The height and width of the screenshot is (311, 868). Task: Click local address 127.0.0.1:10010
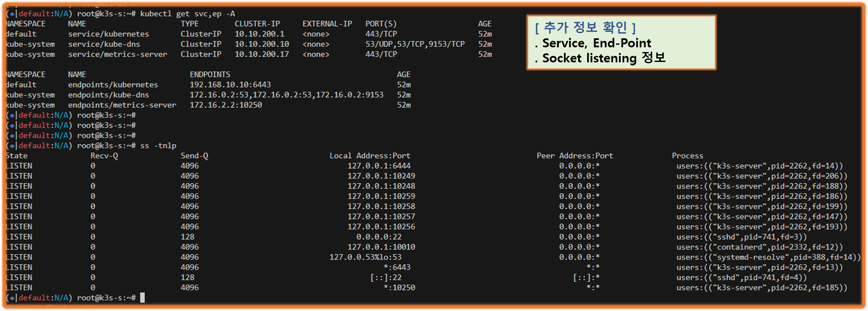381,247
